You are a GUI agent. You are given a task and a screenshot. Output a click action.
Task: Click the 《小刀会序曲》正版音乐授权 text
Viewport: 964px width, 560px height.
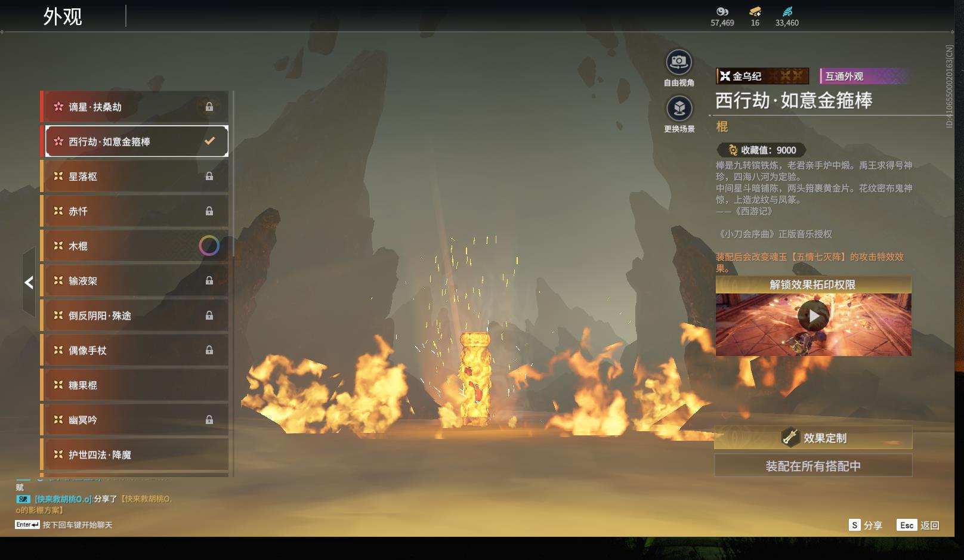(x=774, y=234)
